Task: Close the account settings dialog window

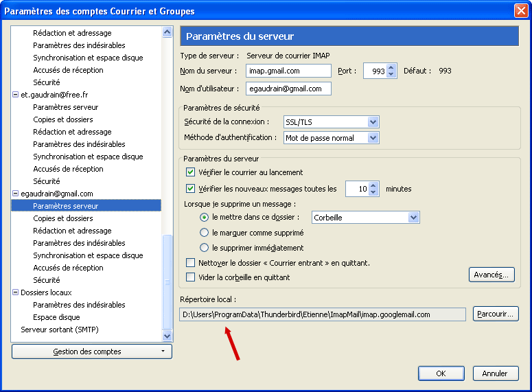Action: [x=520, y=10]
